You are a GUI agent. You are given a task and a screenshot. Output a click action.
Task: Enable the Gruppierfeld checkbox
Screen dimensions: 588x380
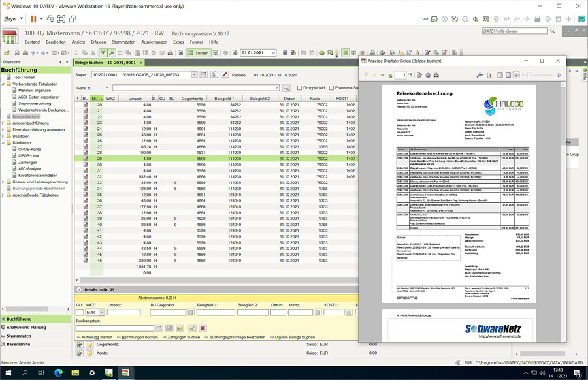[300, 88]
